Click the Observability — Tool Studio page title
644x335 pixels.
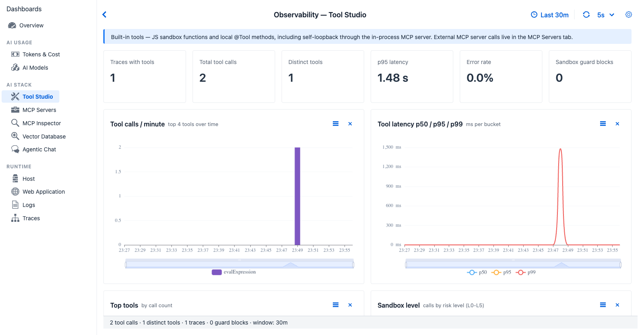[x=320, y=15]
